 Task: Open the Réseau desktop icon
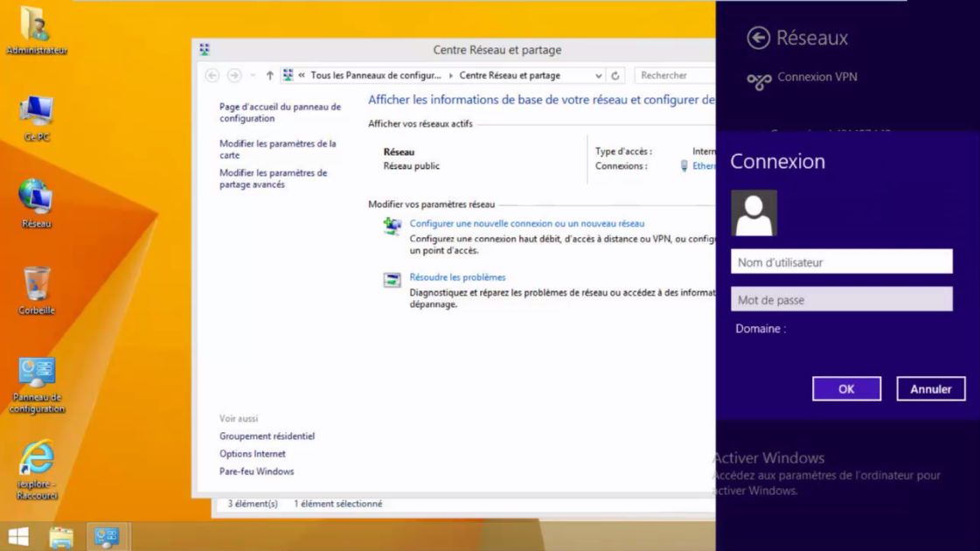point(36,203)
